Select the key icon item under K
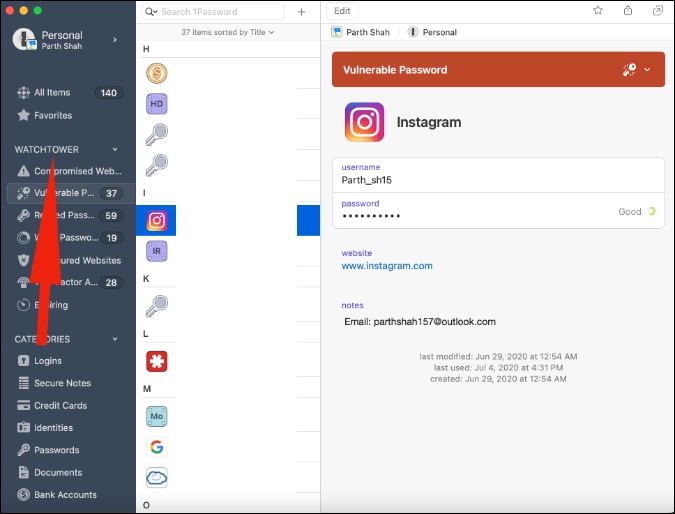675x514 pixels. [x=157, y=306]
